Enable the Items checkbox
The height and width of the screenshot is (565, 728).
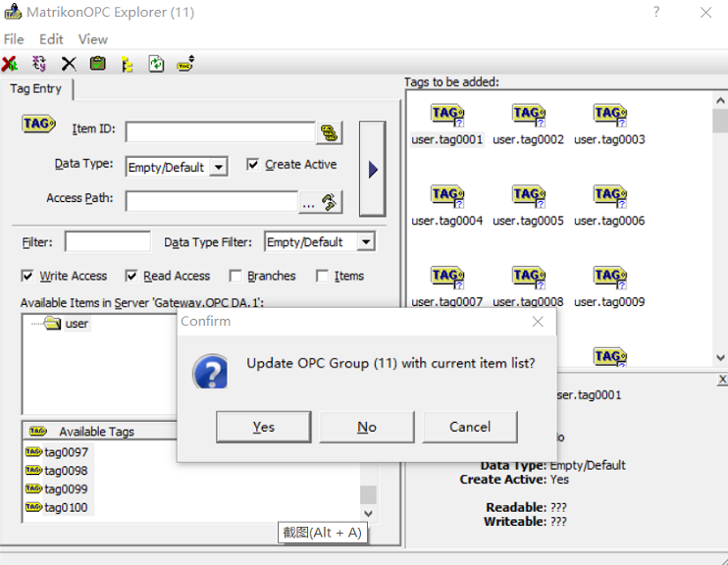point(322,276)
